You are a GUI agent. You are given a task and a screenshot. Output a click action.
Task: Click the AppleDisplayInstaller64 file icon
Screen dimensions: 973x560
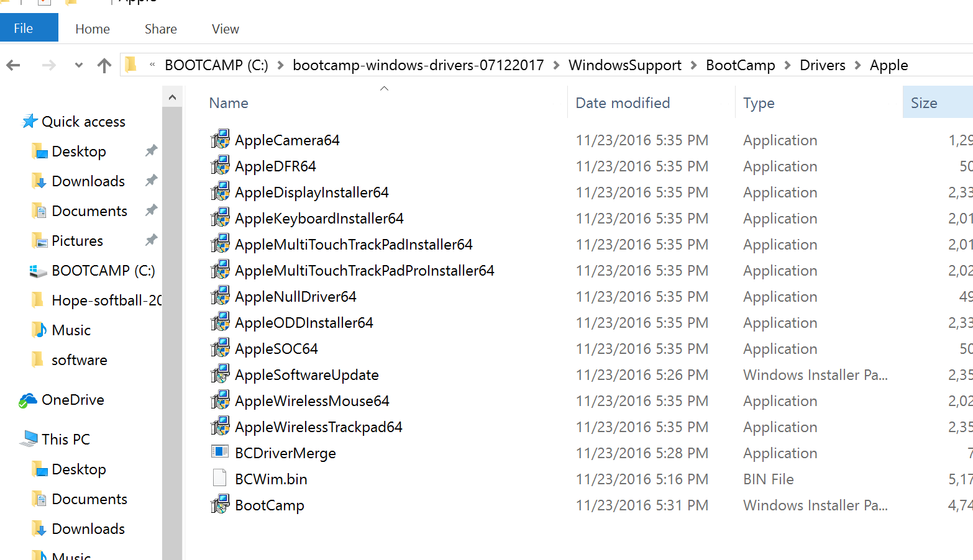220,192
